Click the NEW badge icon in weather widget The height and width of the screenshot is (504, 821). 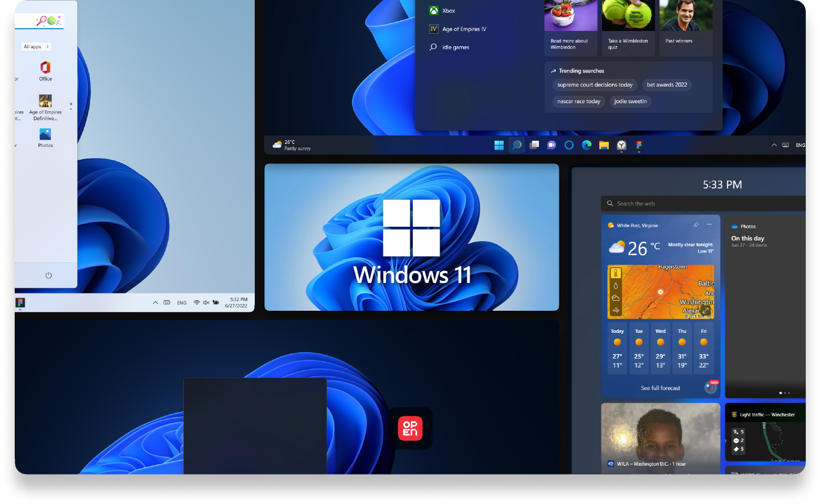point(711,387)
